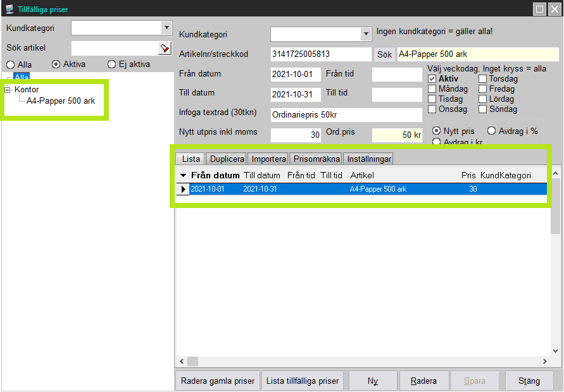Screen dimensions: 564x392
Task: Click the Sök button next to barcode
Action: tap(384, 54)
